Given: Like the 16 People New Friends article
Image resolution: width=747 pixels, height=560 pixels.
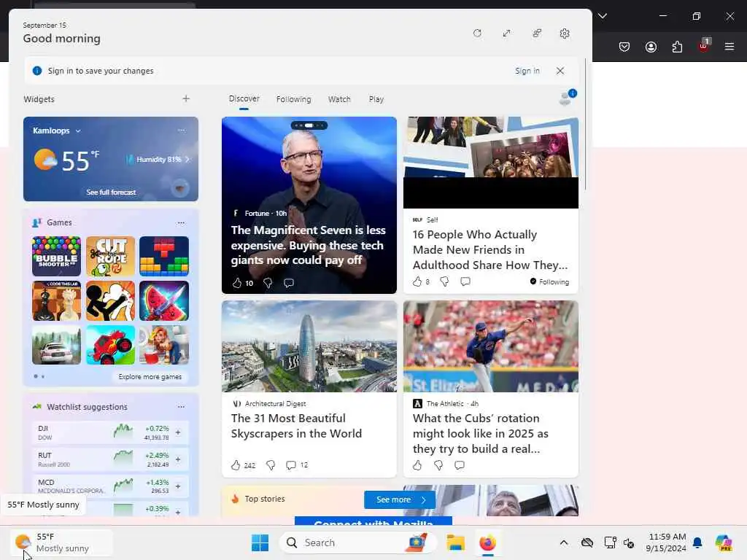Looking at the screenshot, I should tap(417, 281).
